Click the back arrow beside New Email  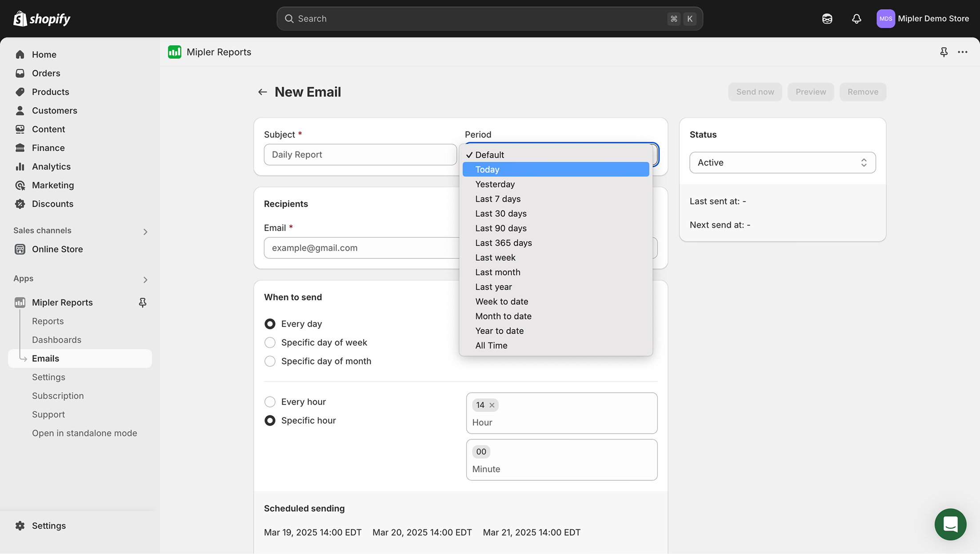[x=262, y=92]
